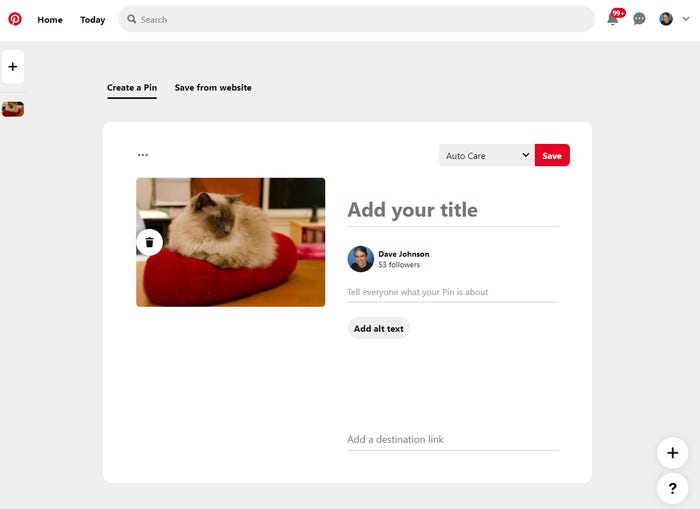Open the Today tab
700x509 pixels.
coord(93,20)
